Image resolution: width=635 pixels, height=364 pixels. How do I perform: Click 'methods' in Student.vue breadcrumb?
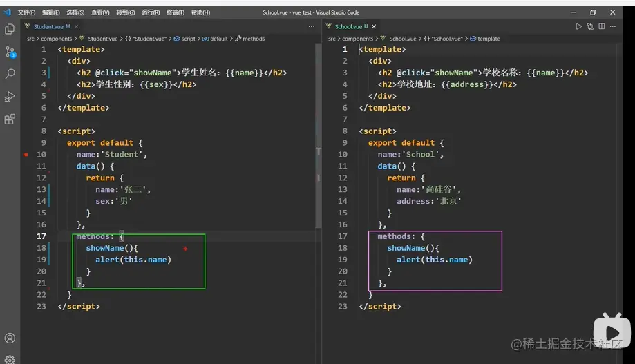pyautogui.click(x=254, y=39)
